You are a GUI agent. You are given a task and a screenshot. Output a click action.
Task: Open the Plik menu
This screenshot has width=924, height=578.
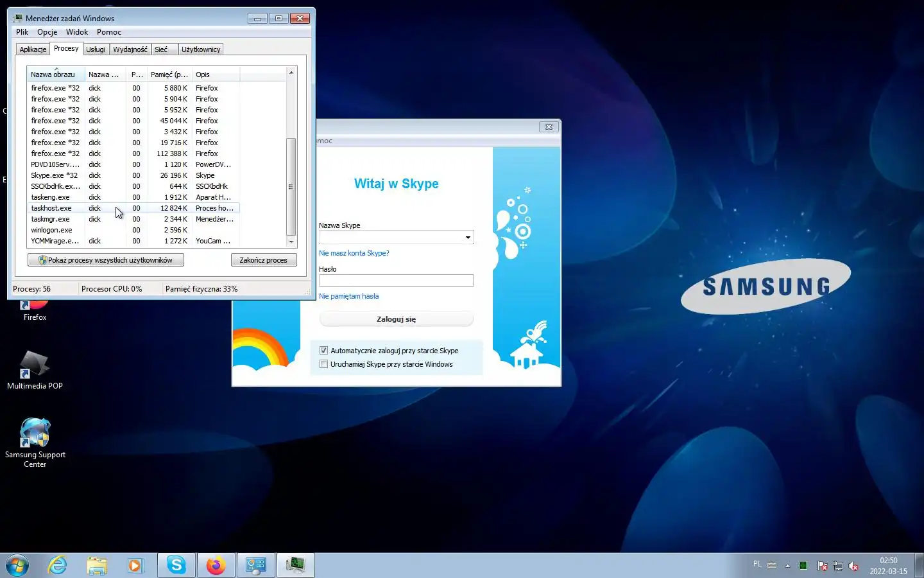(x=22, y=32)
